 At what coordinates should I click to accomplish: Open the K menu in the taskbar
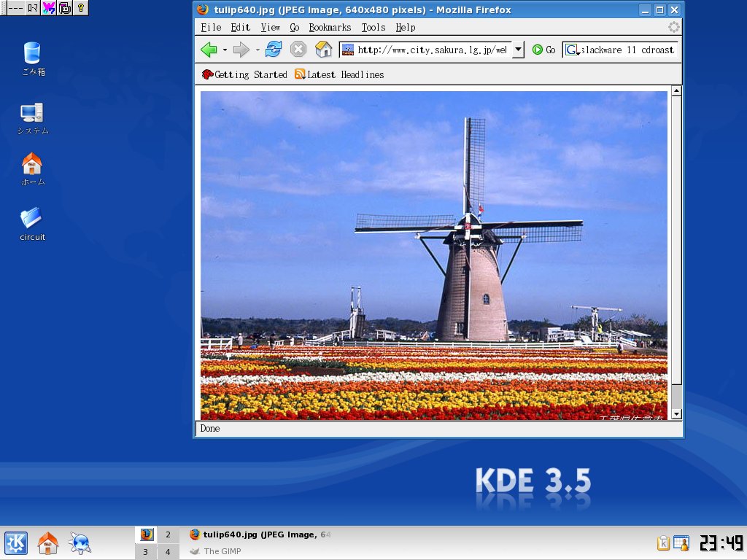pyautogui.click(x=15, y=542)
